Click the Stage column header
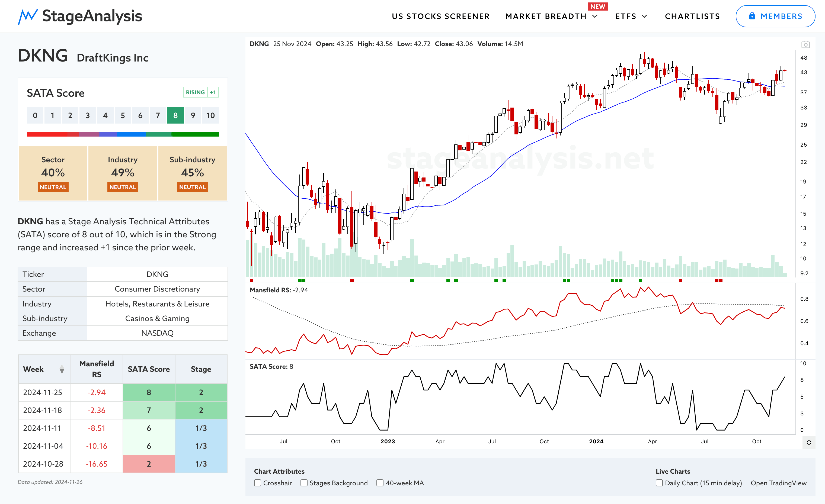The image size is (825, 504). coord(201,369)
